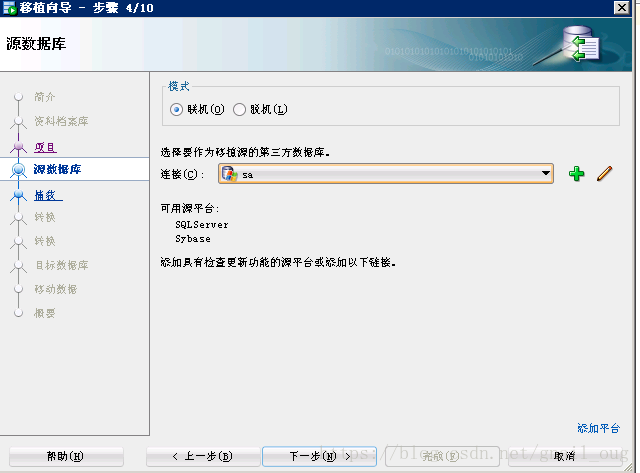Image resolution: width=640 pixels, height=473 pixels.
Task: Click the sa connection database icon
Action: [229, 174]
